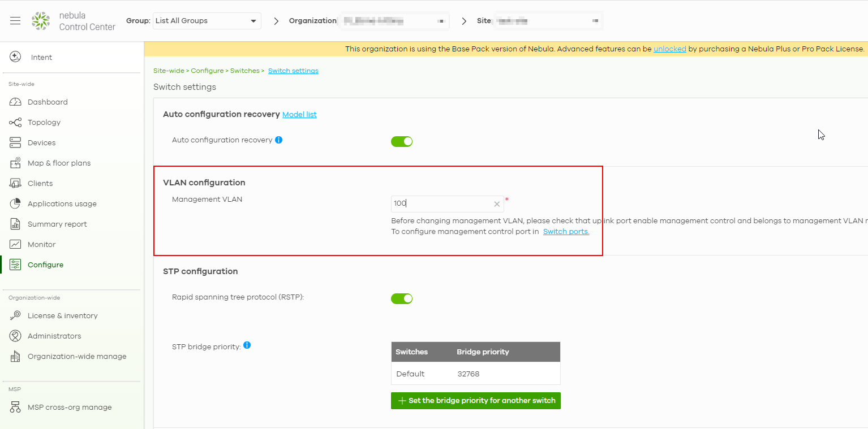This screenshot has width=868, height=429.
Task: Show STP bridge priority info tooltip
Action: (247, 345)
